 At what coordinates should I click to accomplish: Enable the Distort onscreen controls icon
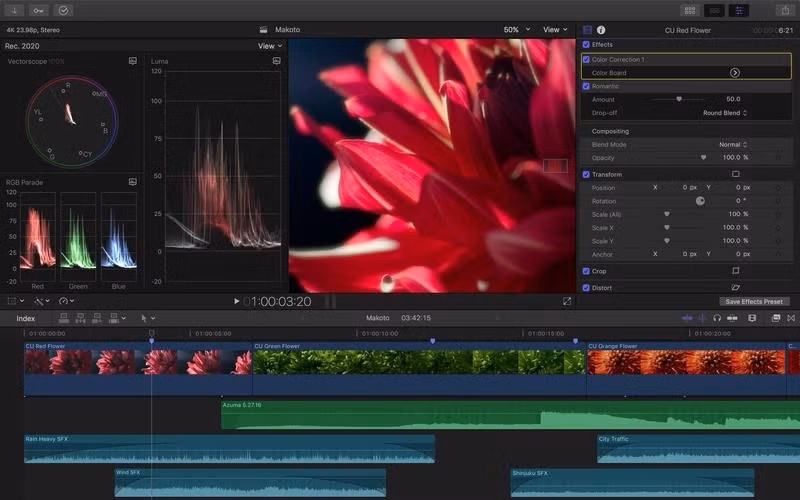pyautogui.click(x=735, y=288)
